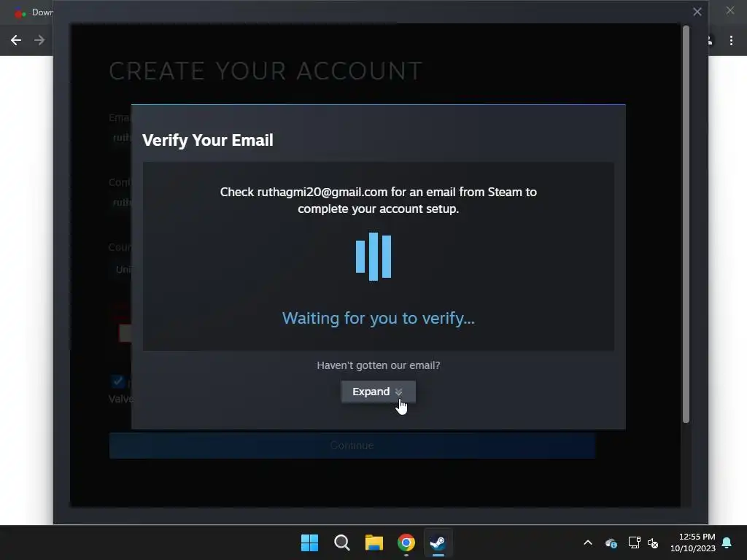
Task: Open the network display tray icon
Action: pyautogui.click(x=634, y=542)
